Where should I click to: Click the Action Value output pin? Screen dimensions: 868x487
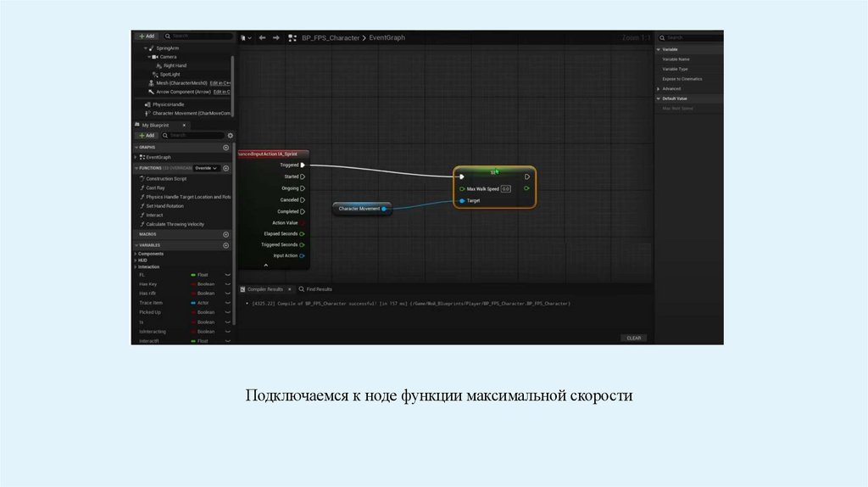[x=303, y=223]
